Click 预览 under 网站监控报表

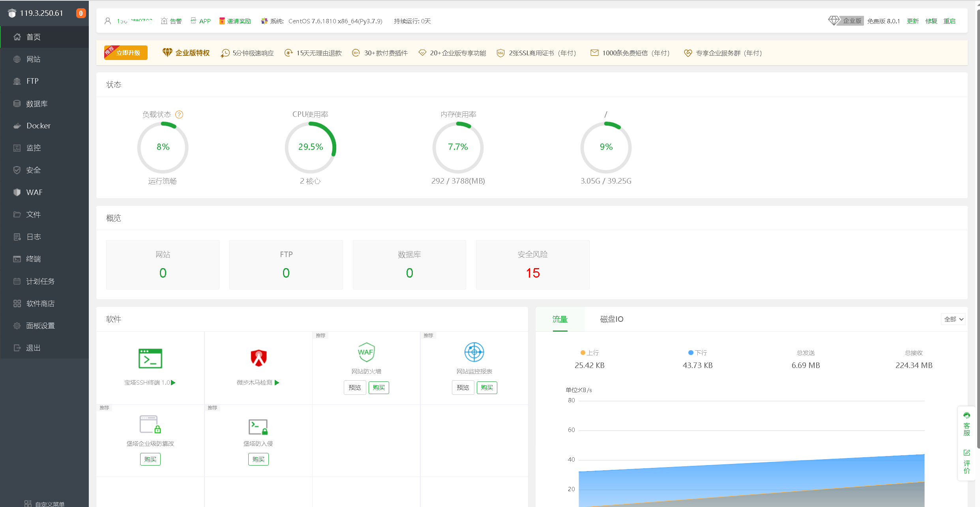[463, 387]
